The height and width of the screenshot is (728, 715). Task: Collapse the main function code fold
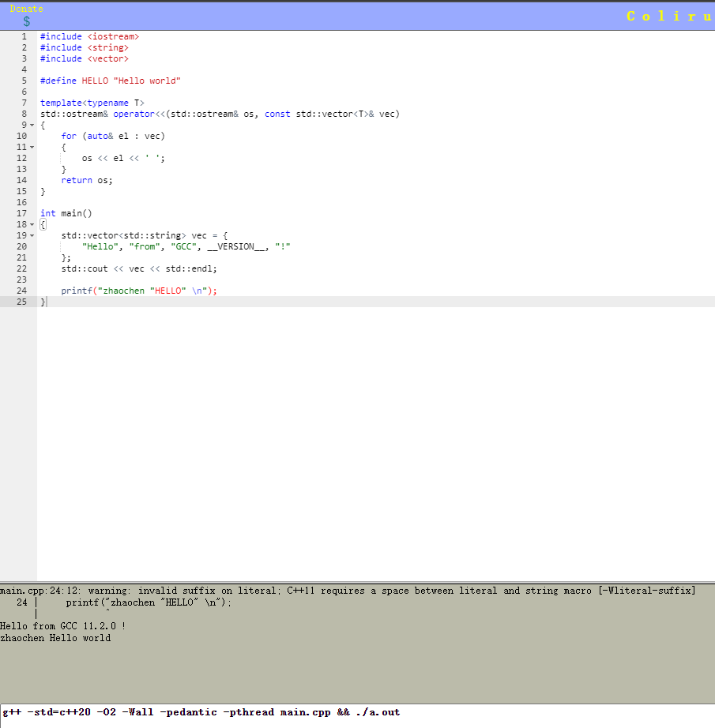[x=33, y=224]
